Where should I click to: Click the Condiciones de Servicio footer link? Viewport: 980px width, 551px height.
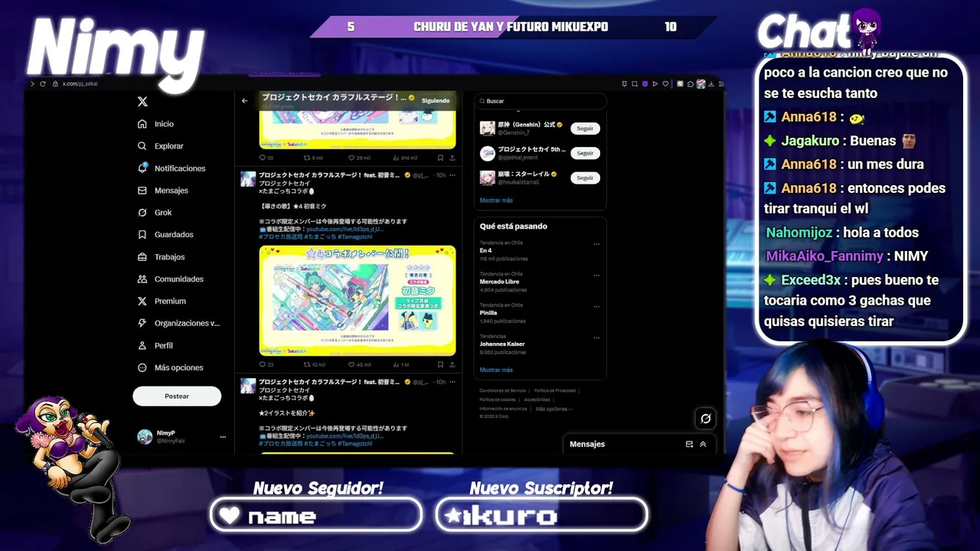[x=503, y=391]
